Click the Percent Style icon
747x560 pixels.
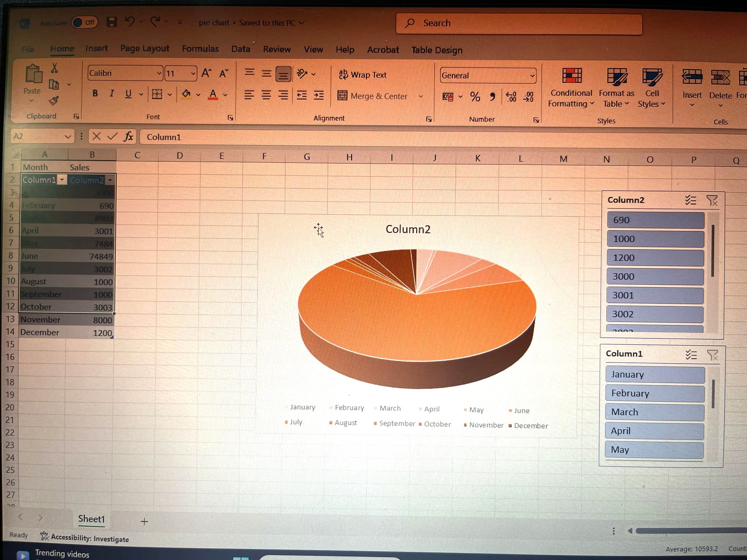click(x=475, y=97)
